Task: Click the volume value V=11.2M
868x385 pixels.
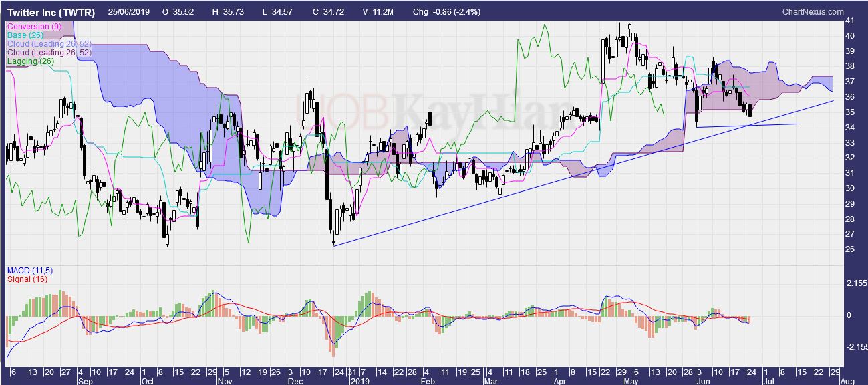Action: (x=379, y=13)
